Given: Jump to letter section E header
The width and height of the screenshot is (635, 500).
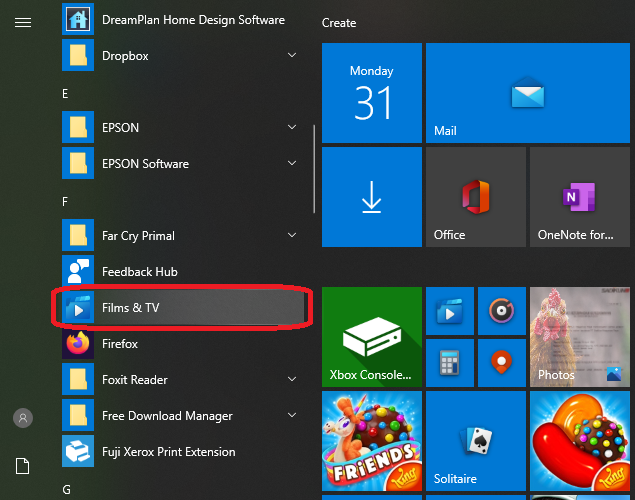Looking at the screenshot, I should (x=65, y=94).
